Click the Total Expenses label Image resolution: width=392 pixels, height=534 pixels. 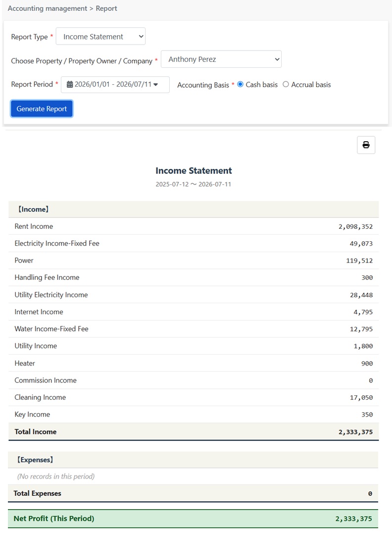pyautogui.click(x=38, y=493)
